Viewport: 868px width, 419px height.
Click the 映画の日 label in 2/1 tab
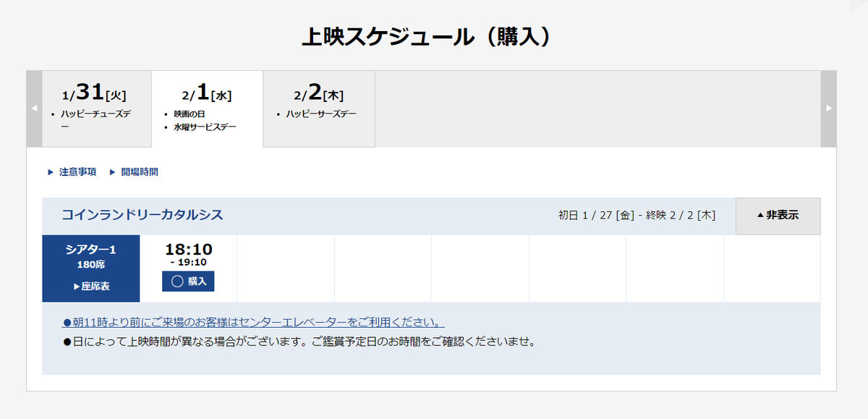(190, 114)
